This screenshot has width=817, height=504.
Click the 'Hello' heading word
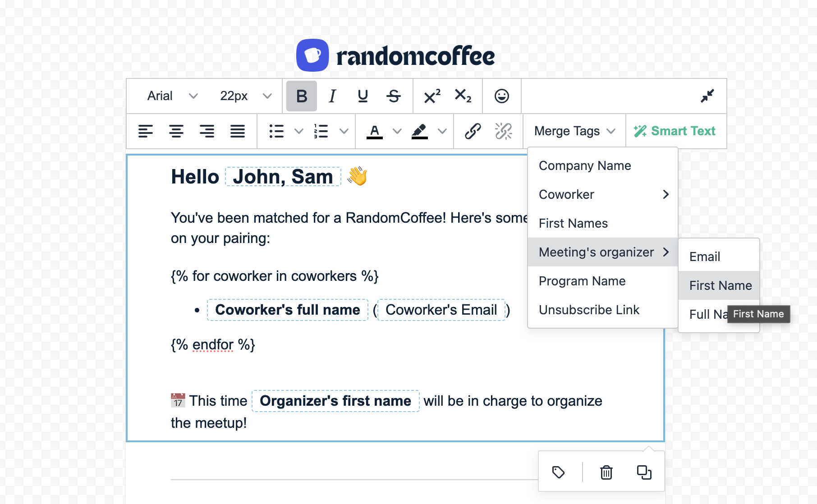pos(195,177)
